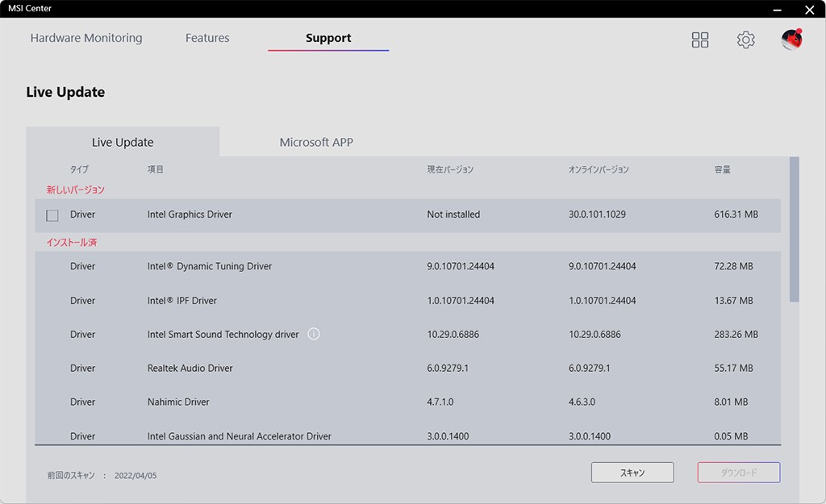This screenshot has height=504, width=826.
Task: Click the Intel® IPF Driver row
Action: [x=182, y=300]
